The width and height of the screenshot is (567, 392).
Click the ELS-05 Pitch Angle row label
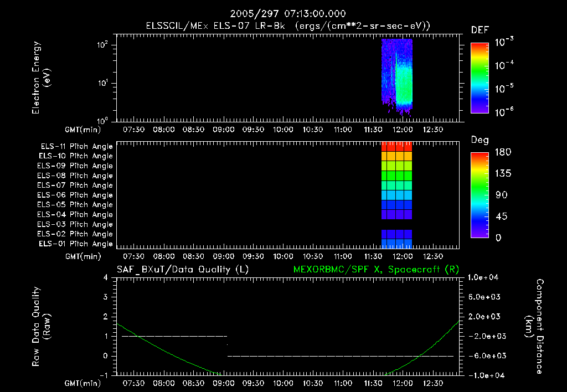75,205
